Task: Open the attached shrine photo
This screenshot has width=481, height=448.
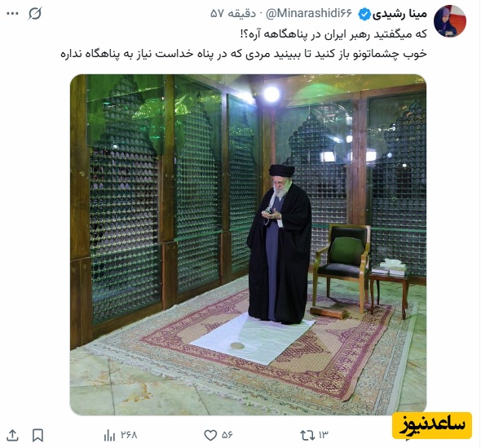Action: coord(248,245)
